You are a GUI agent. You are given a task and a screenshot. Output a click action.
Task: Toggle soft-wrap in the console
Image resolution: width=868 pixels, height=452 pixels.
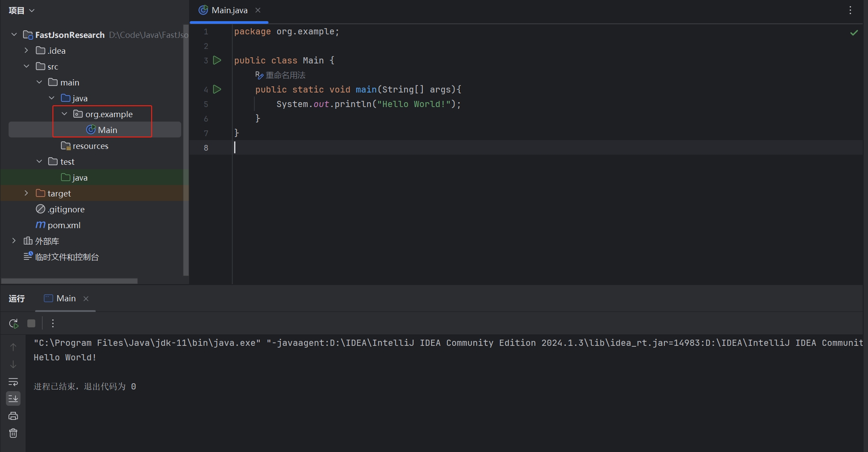(13, 382)
